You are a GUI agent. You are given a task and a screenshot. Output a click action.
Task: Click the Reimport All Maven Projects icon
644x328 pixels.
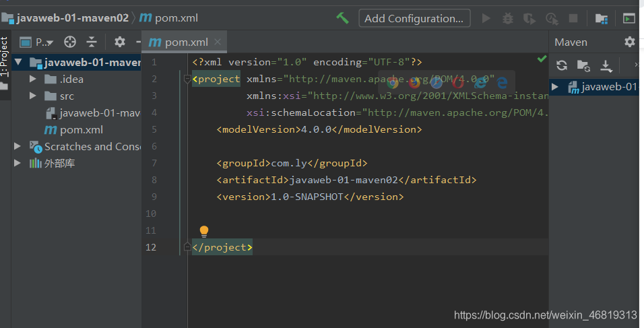coord(561,65)
